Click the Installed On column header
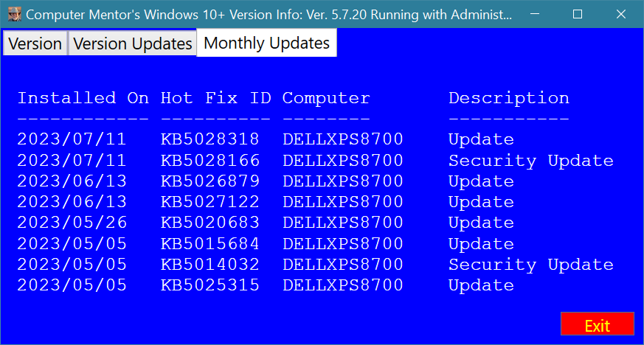Screen dimensions: 644x345 click(x=83, y=98)
